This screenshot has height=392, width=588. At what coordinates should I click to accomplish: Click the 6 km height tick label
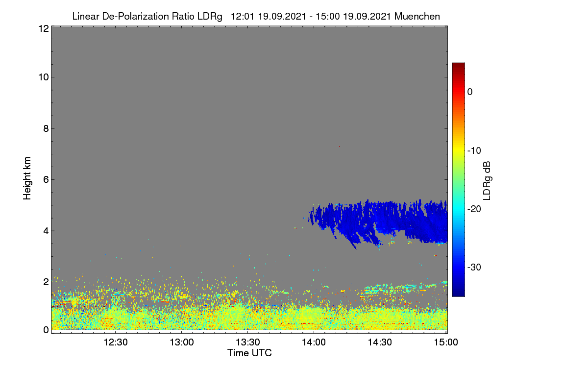pos(46,179)
